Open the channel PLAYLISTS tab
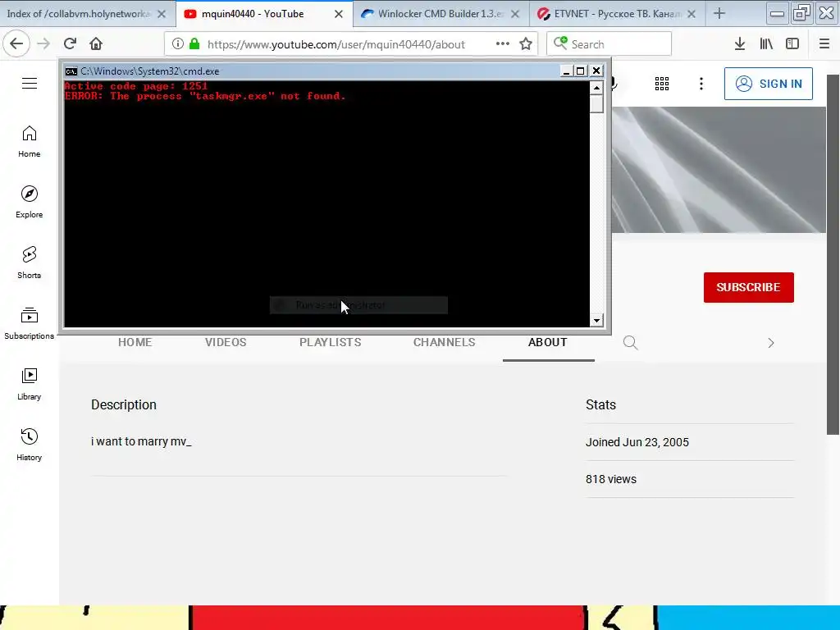The height and width of the screenshot is (630, 840). tap(331, 342)
